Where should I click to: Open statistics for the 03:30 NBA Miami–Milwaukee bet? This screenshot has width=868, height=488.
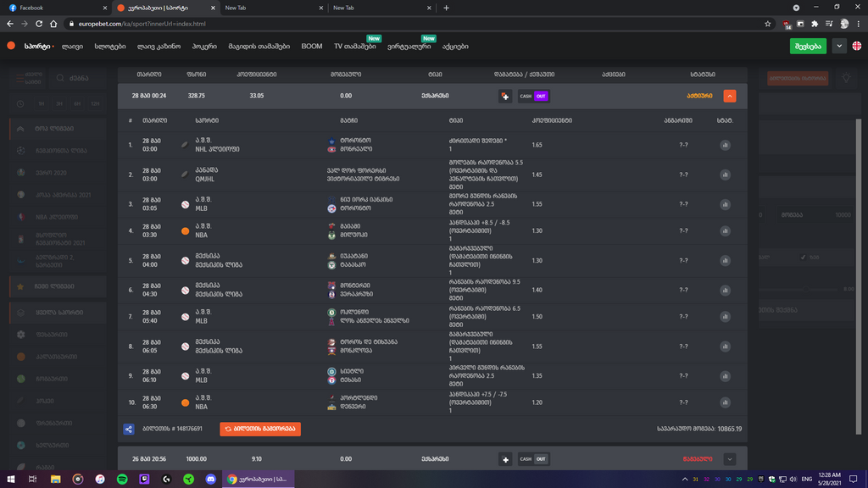pos(725,230)
